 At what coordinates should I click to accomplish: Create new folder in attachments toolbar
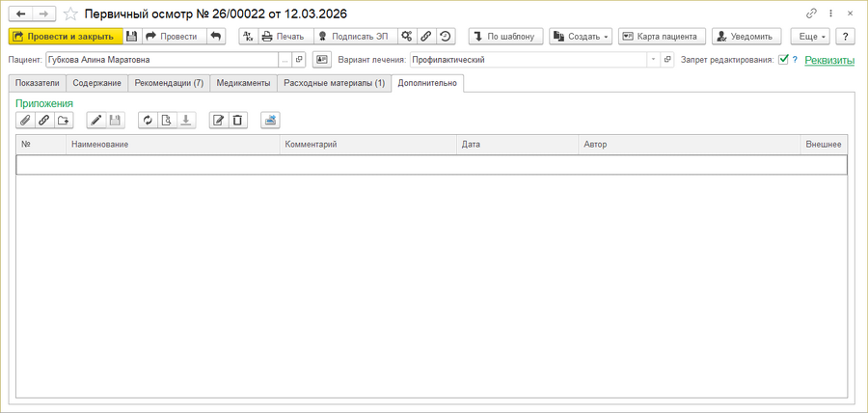64,120
